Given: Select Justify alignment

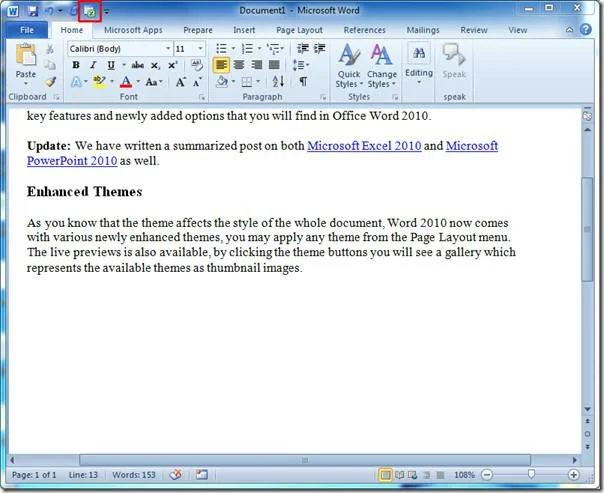Looking at the screenshot, I should (274, 65).
